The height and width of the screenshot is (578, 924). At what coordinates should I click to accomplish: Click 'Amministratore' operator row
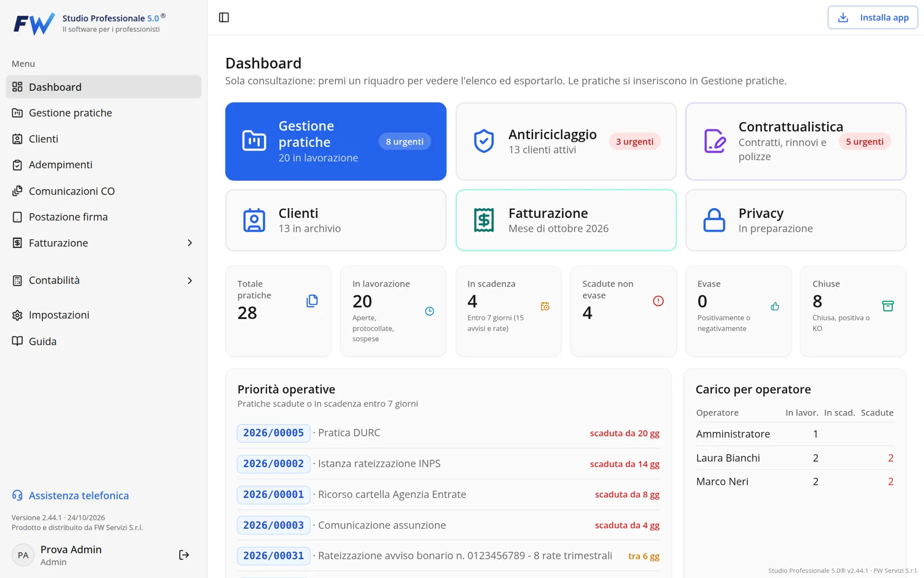(795, 434)
